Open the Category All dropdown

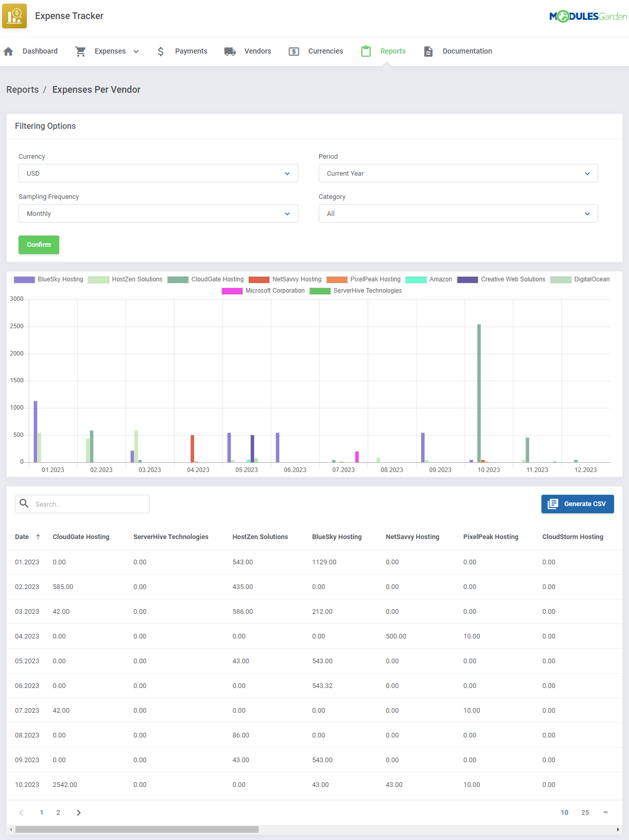coord(458,213)
